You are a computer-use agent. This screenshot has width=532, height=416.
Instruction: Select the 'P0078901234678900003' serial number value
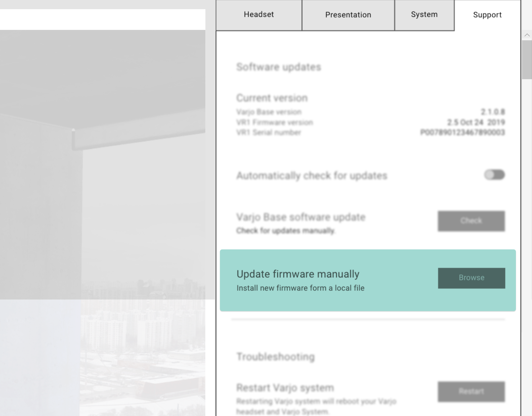pos(462,132)
